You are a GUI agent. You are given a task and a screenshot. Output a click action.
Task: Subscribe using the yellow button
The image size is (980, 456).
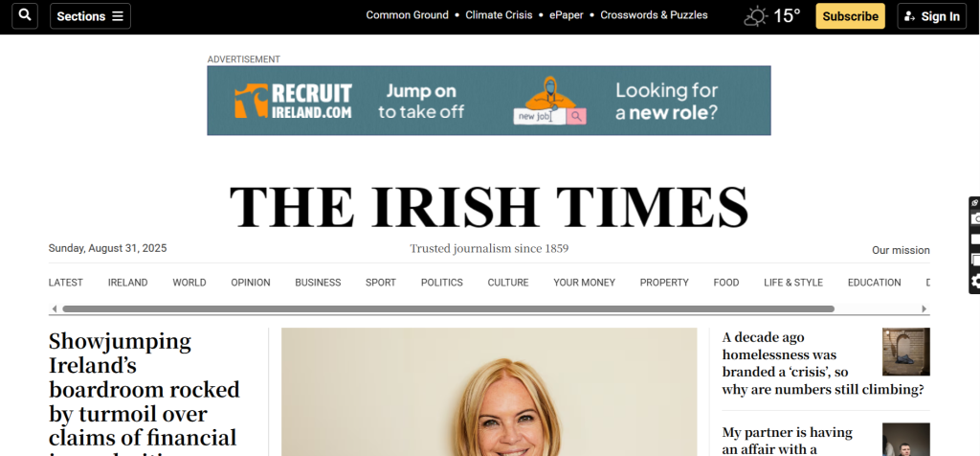(850, 16)
